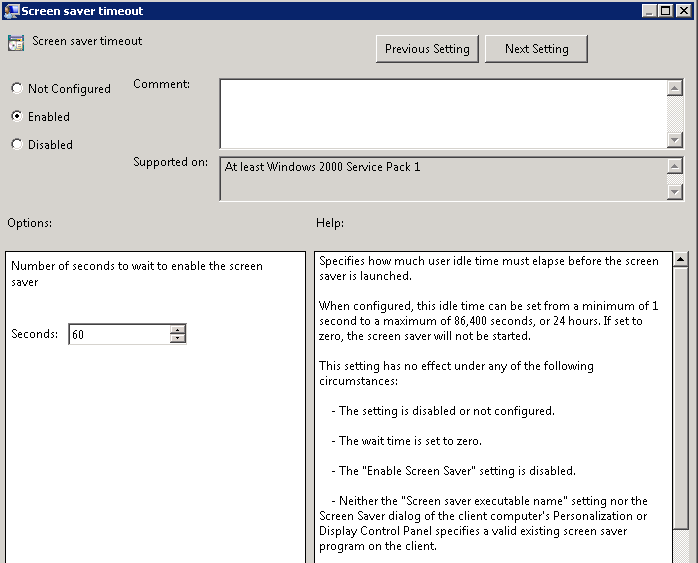Click Comment box scroll down arrow

[x=675, y=140]
